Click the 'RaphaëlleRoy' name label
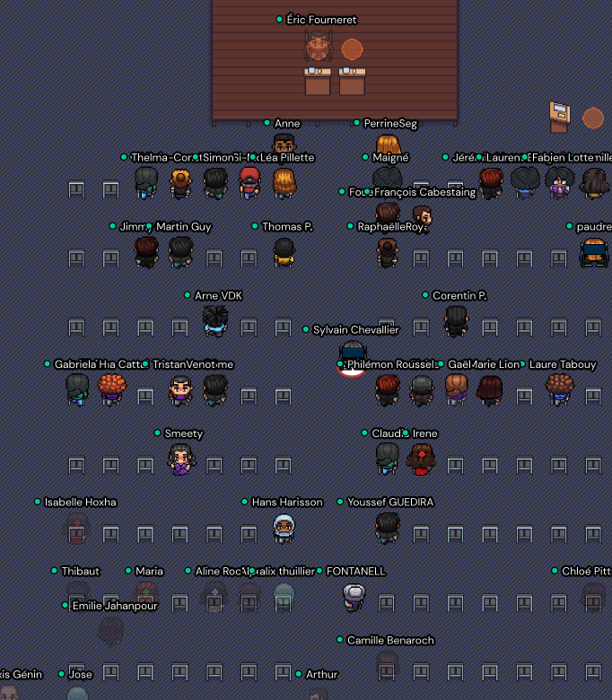612x700 pixels. click(x=390, y=227)
